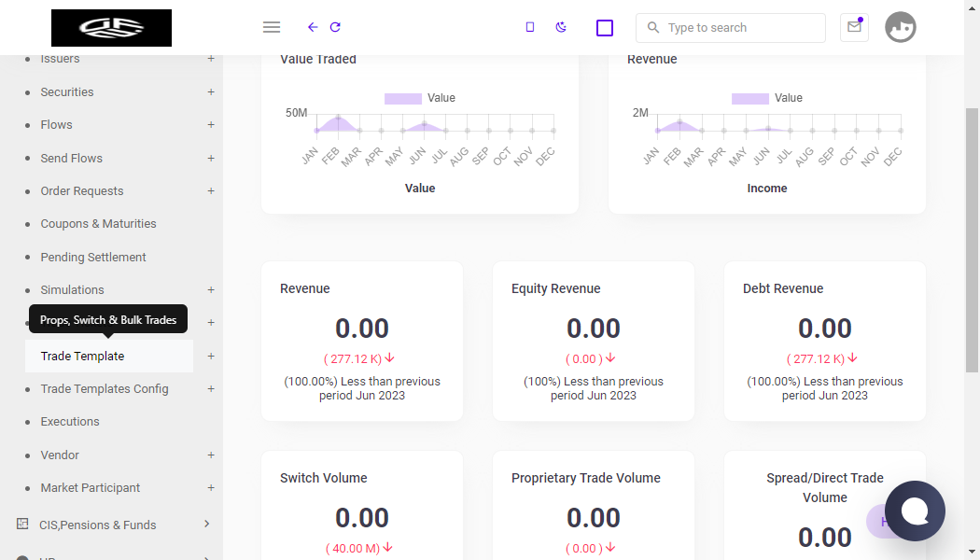Click JUN data point in Value Traded chart
Image resolution: width=980 pixels, height=560 pixels.
click(425, 125)
